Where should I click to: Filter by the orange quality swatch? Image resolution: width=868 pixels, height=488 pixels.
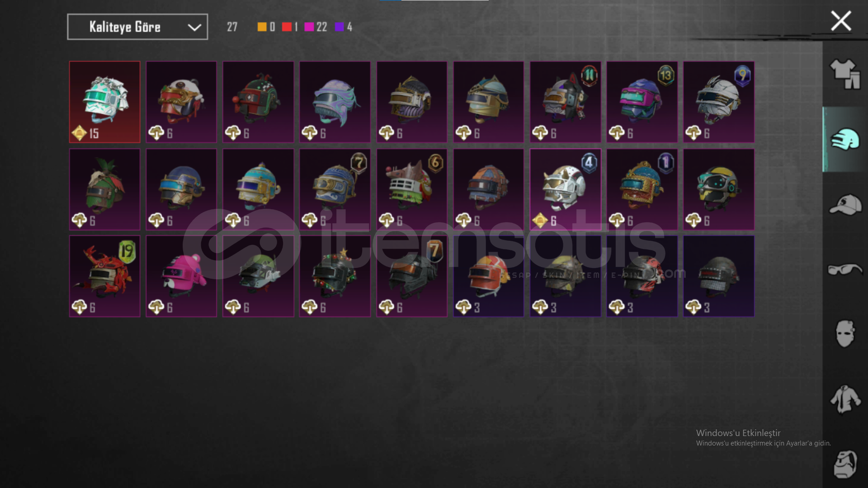(x=262, y=27)
